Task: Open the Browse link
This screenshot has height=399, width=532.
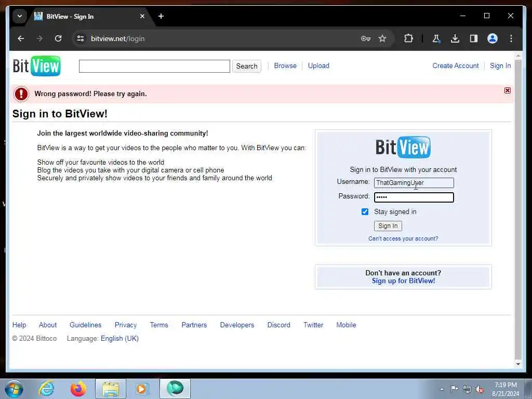Action: 285,66
